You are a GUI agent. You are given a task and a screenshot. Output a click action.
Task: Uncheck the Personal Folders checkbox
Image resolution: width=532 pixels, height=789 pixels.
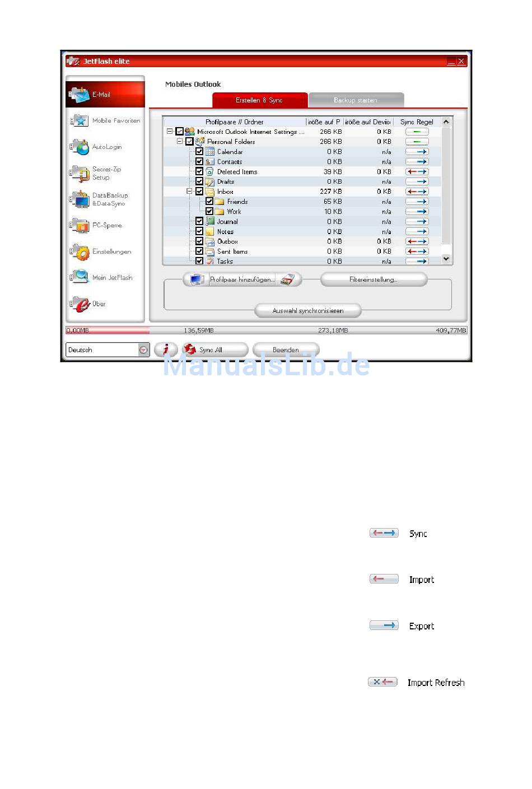click(x=189, y=142)
